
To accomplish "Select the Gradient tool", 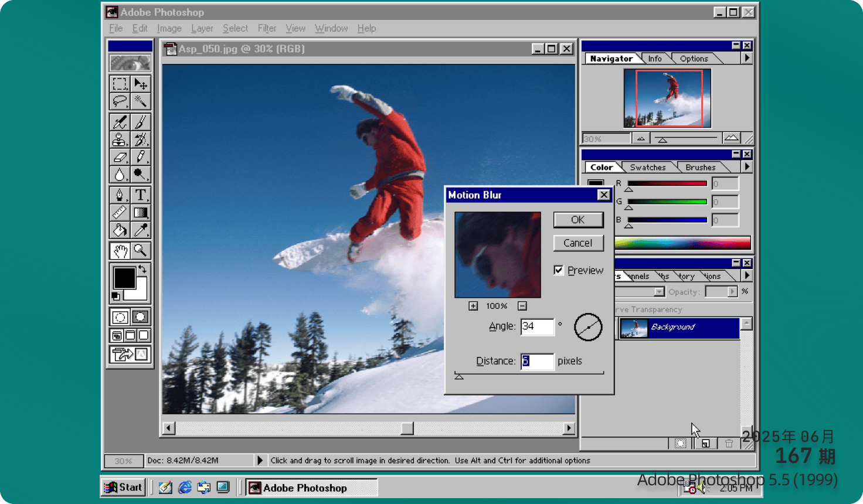I will 140,213.
